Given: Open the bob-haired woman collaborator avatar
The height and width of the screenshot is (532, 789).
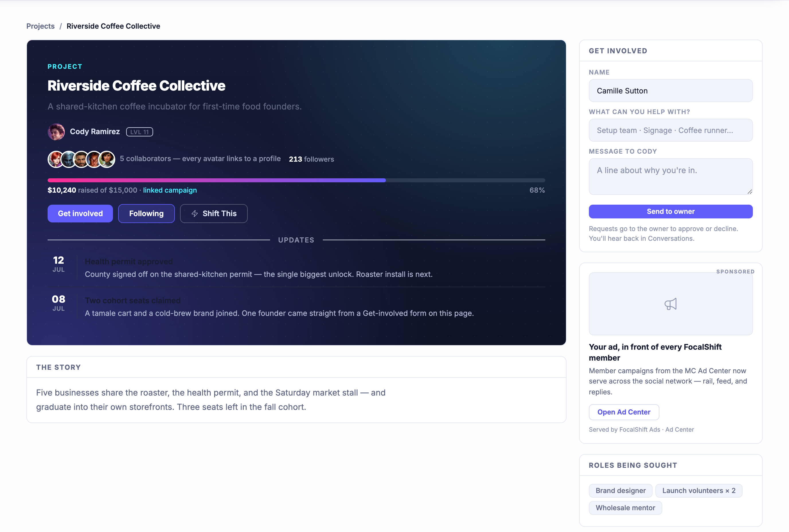Looking at the screenshot, I should coord(107,159).
